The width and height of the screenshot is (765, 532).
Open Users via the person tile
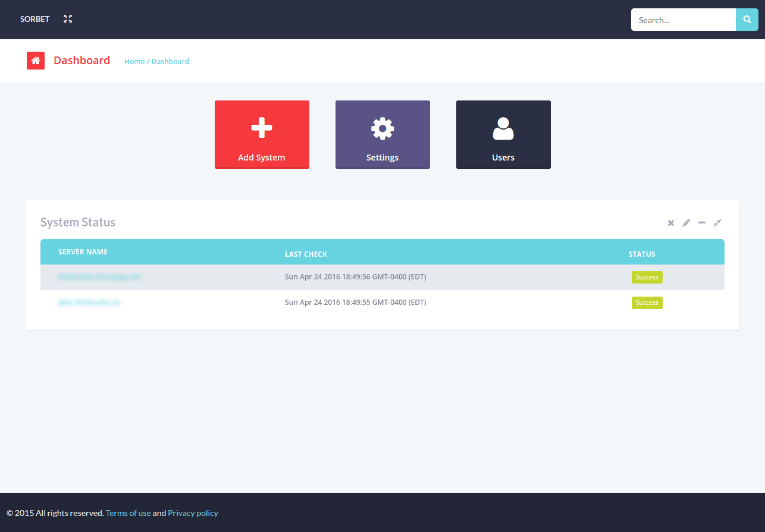coord(503,134)
